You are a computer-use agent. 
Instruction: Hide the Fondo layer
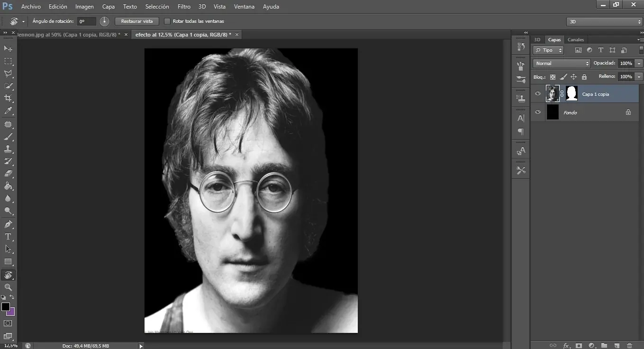[538, 112]
